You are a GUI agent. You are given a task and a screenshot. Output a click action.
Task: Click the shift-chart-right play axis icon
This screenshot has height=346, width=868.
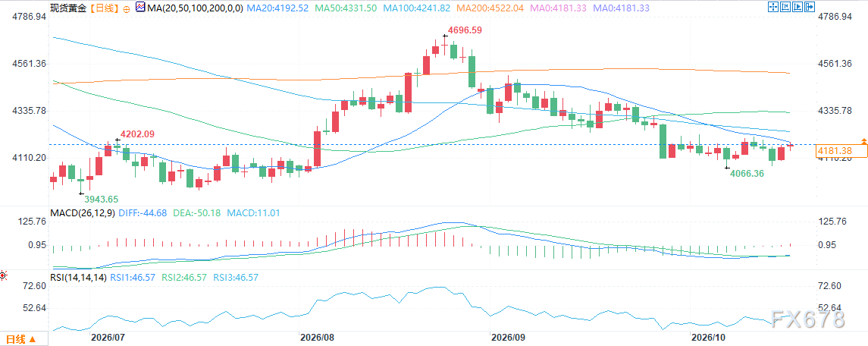point(797,7)
